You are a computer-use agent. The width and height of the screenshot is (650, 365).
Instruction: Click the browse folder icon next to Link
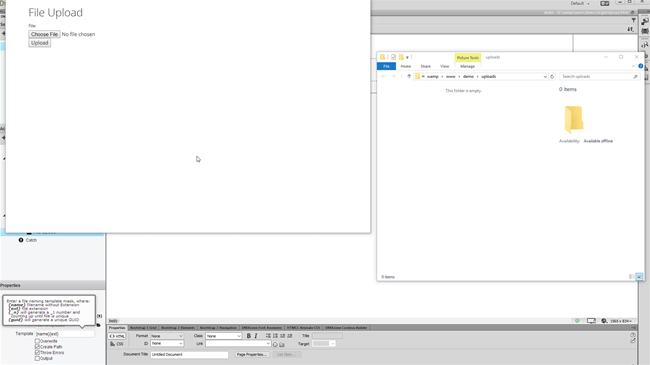[282, 344]
